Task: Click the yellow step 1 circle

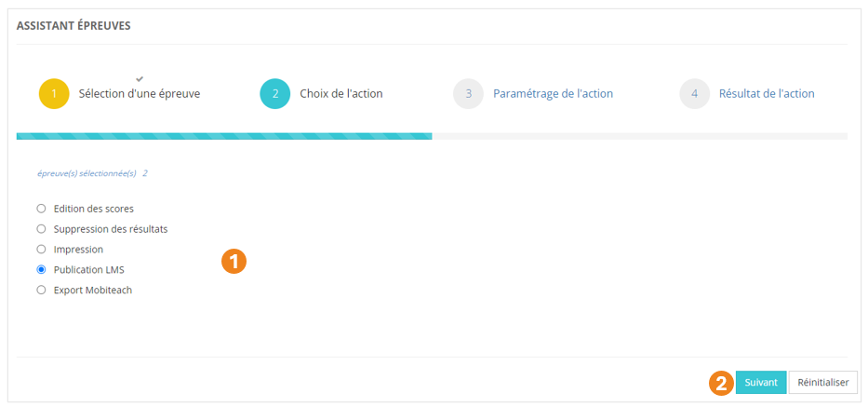Action: pos(54,94)
